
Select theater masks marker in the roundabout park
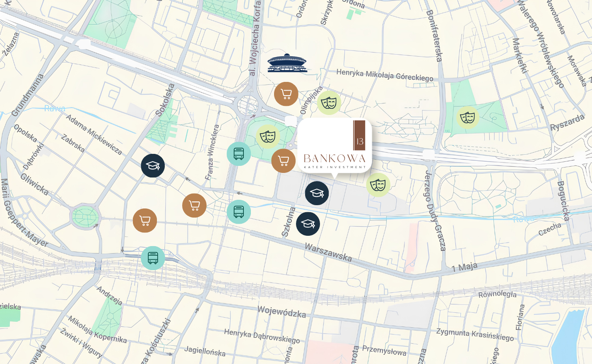(x=268, y=136)
